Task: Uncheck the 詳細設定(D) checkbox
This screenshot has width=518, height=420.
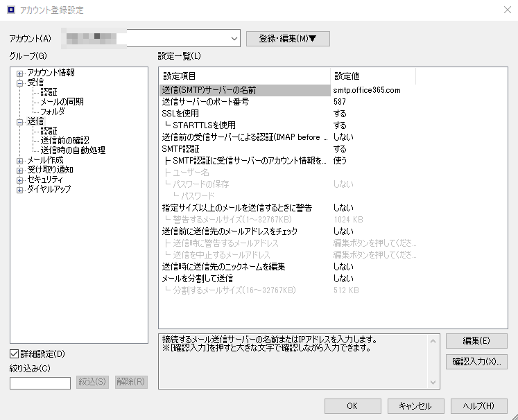Action: (x=14, y=354)
